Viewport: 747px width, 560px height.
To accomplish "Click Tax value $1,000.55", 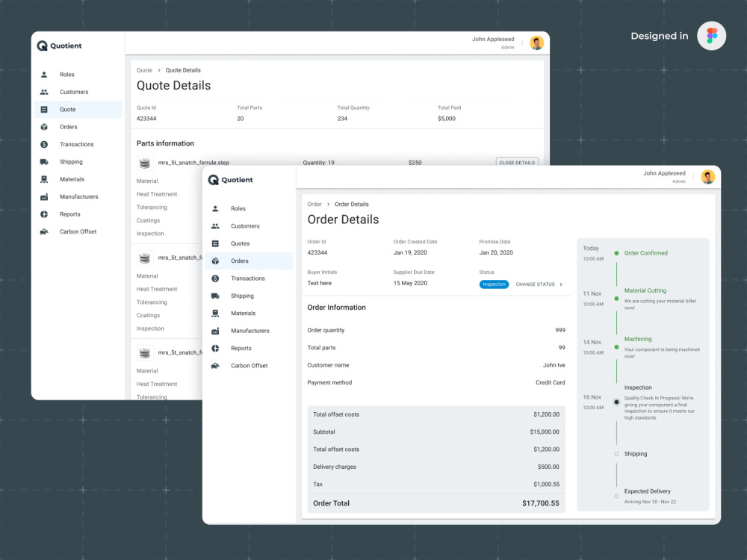I will click(547, 485).
